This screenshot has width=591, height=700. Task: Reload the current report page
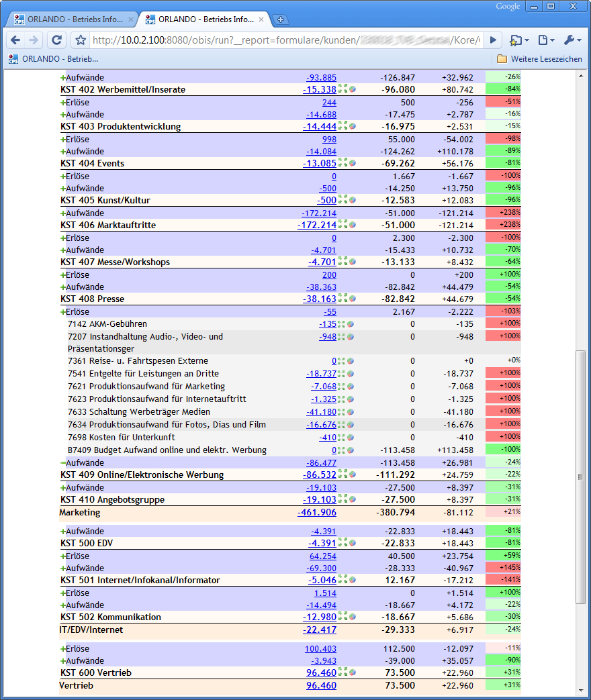pyautogui.click(x=56, y=40)
